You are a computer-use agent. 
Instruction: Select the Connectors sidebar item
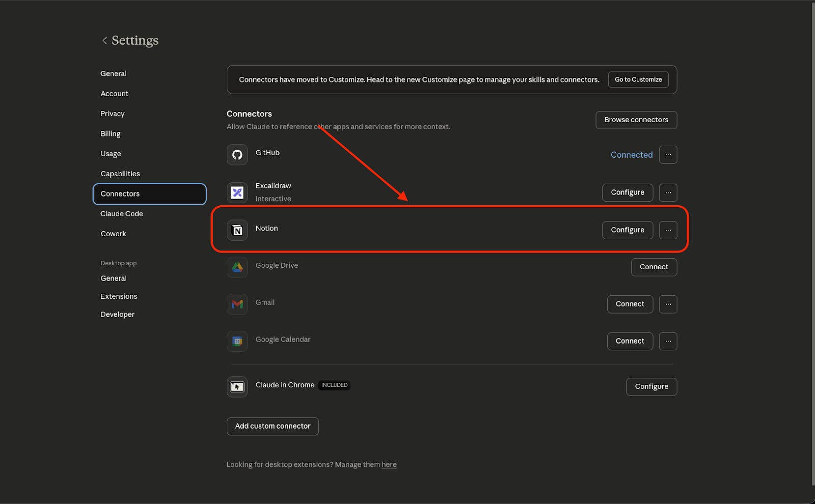click(149, 194)
